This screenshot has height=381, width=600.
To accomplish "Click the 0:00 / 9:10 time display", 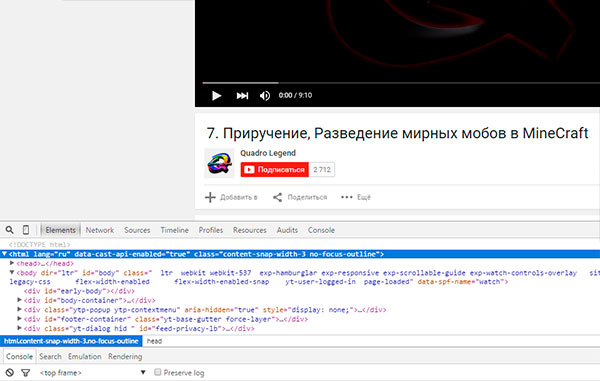I will [295, 95].
